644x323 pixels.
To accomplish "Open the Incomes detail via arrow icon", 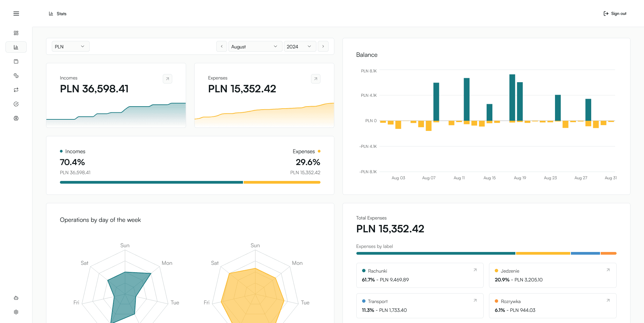I will [x=167, y=78].
